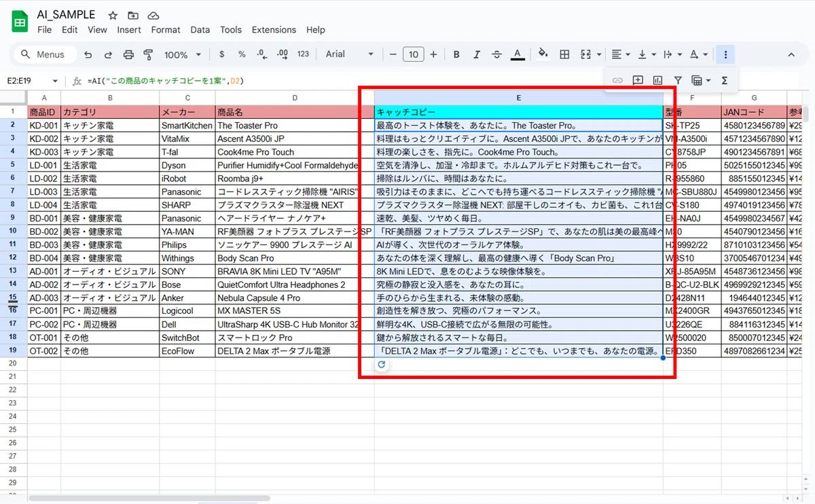Decrease decimal places
Viewport: 815px width, 504px height.
[x=262, y=54]
